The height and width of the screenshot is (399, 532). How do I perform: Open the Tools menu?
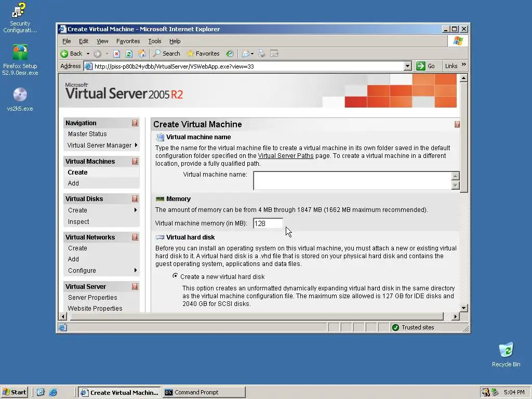155,41
